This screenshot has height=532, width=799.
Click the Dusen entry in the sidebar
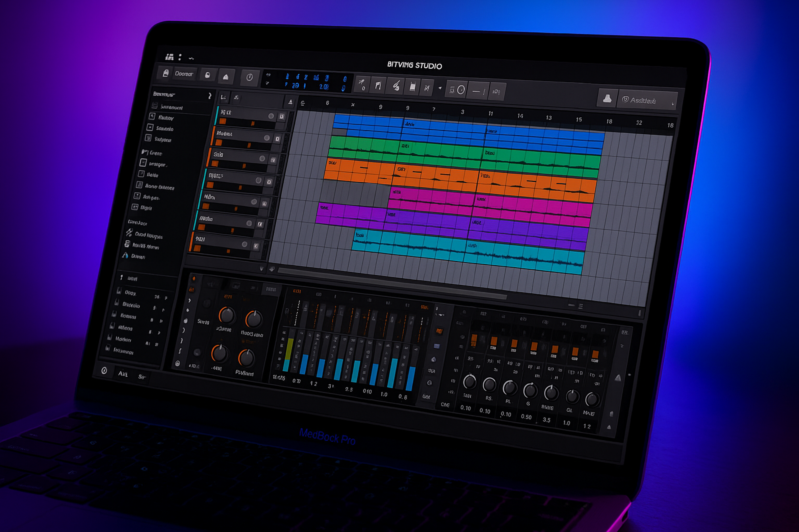point(138,256)
